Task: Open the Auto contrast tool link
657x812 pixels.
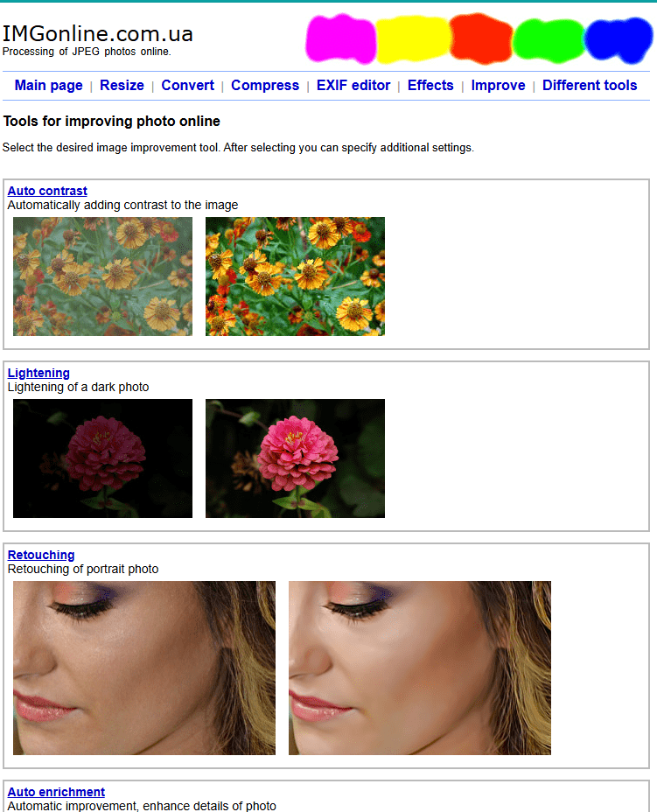Action: click(47, 191)
